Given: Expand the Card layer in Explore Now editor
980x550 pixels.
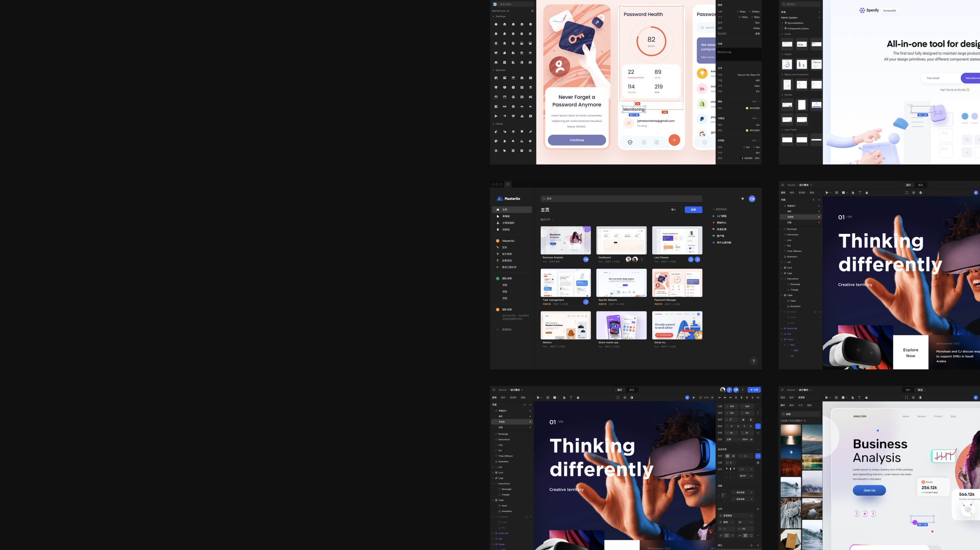Looking at the screenshot, I should pyautogui.click(x=781, y=268).
